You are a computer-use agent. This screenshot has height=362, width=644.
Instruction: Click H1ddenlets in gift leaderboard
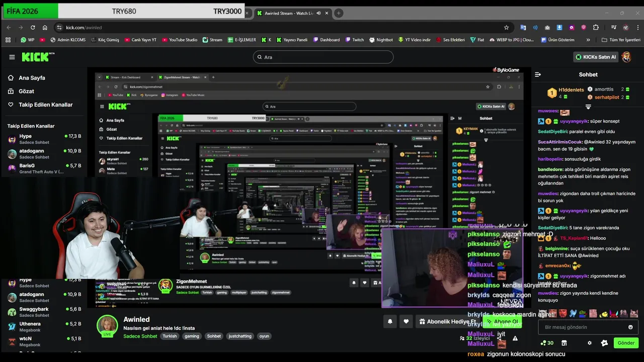pos(571,90)
